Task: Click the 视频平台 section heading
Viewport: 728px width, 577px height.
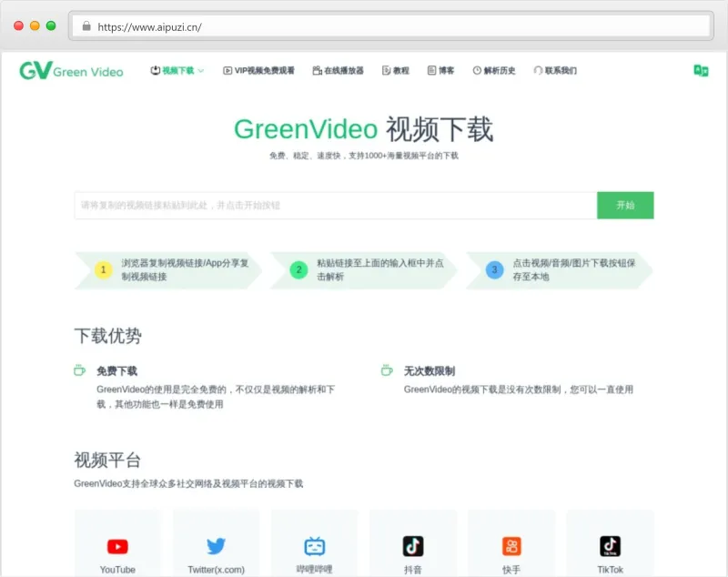Action: coord(107,460)
